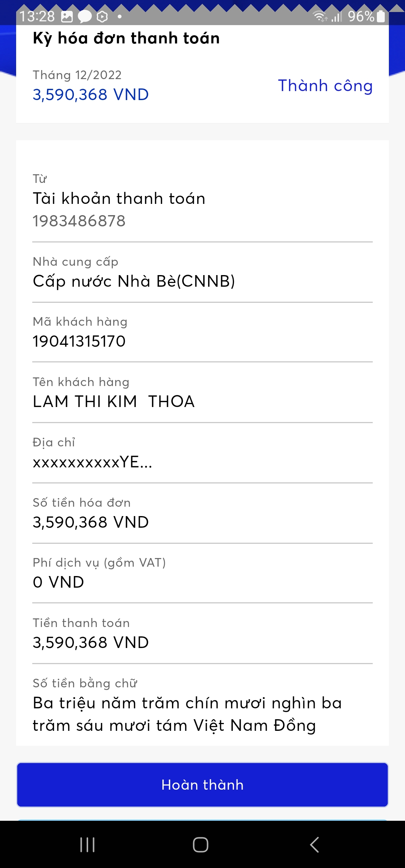Tap the mobile signal strength bars
This screenshot has width=405, height=868.
pos(336,16)
